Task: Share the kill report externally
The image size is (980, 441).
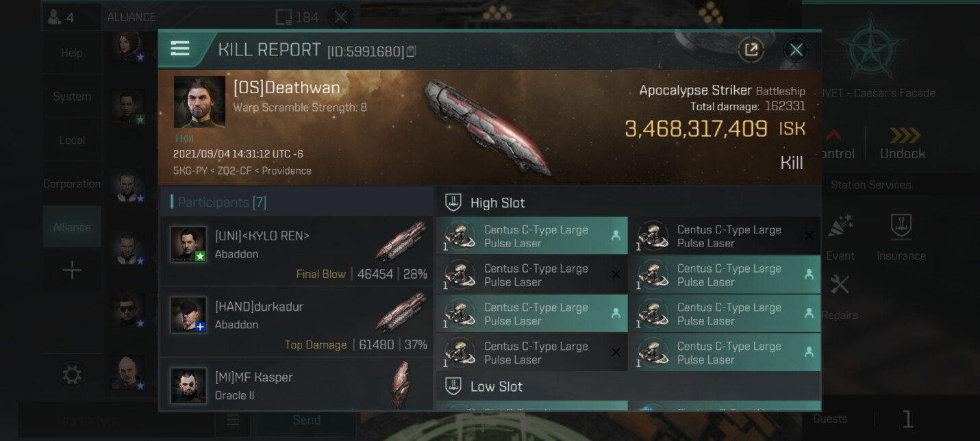Action: pos(751,49)
